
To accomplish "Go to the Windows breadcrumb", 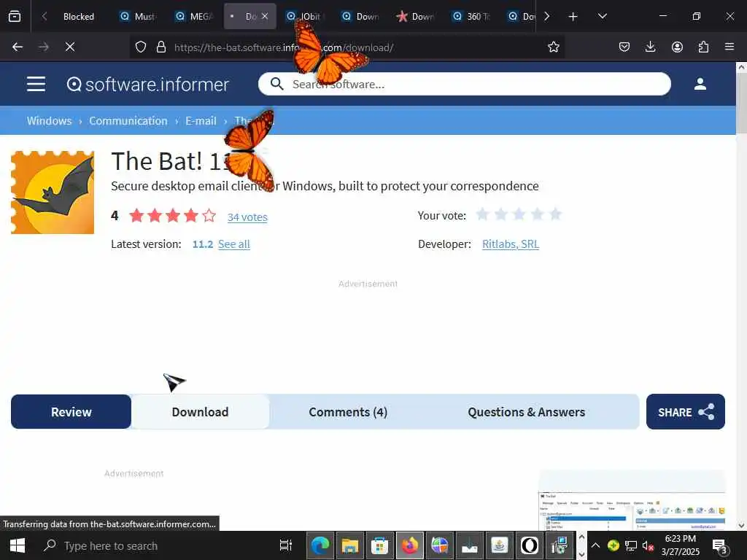I will (x=49, y=121).
